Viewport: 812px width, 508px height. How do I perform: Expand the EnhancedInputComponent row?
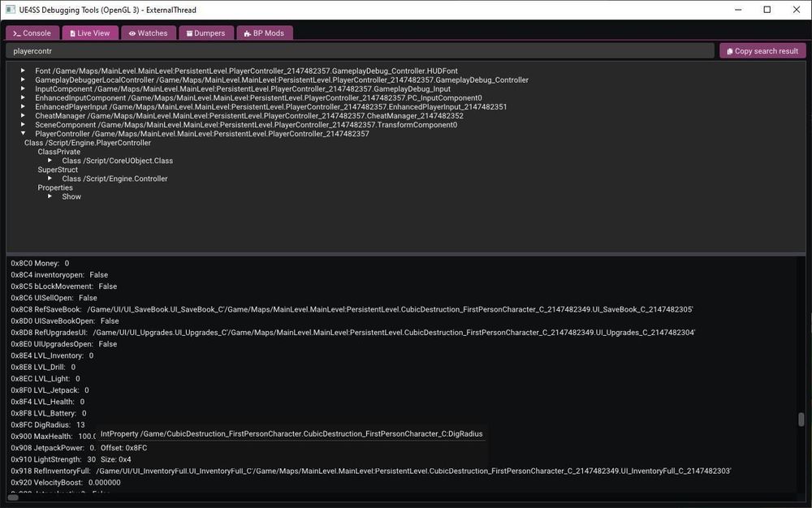[23, 97]
